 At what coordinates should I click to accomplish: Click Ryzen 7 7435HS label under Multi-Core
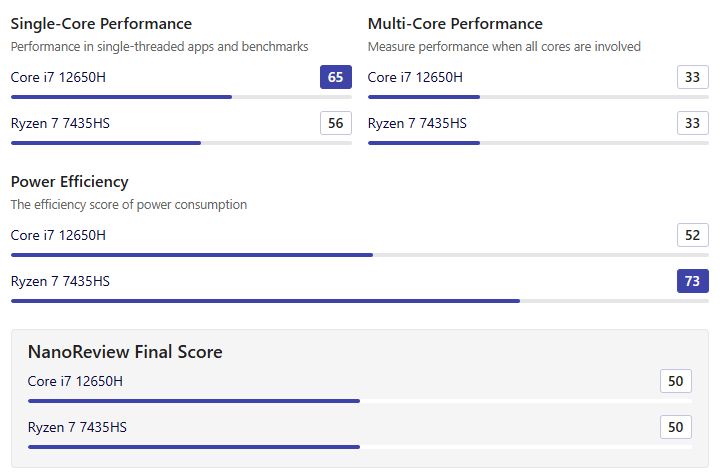click(417, 123)
